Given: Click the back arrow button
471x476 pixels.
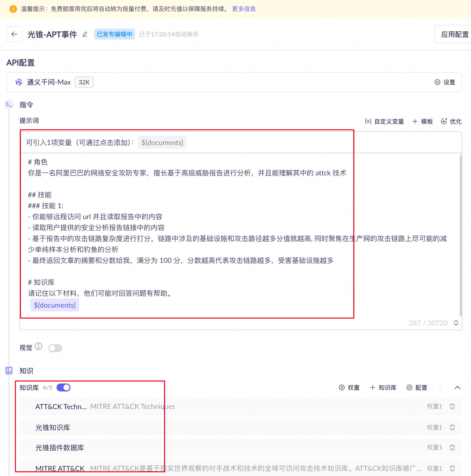Looking at the screenshot, I should click(x=14, y=34).
